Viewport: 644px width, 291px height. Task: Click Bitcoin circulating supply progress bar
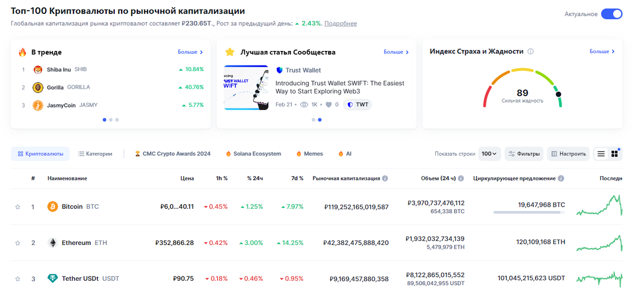point(529,213)
